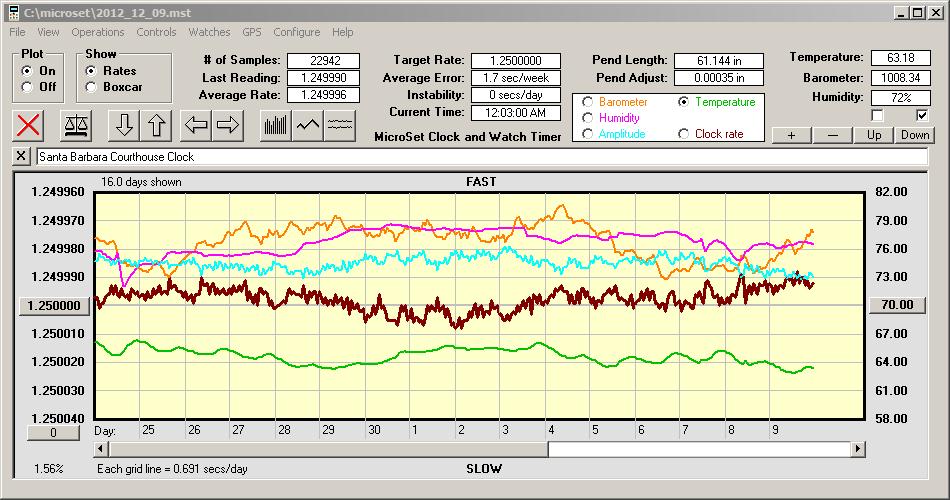950x500 pixels.
Task: Select Boxcar display mode
Action: pyautogui.click(x=92, y=87)
